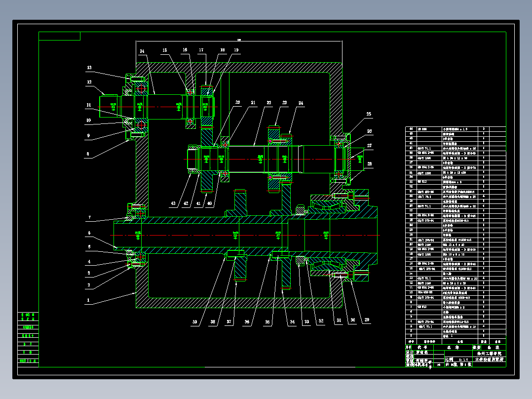
Task: Click part callout number 18
Action: click(x=223, y=50)
